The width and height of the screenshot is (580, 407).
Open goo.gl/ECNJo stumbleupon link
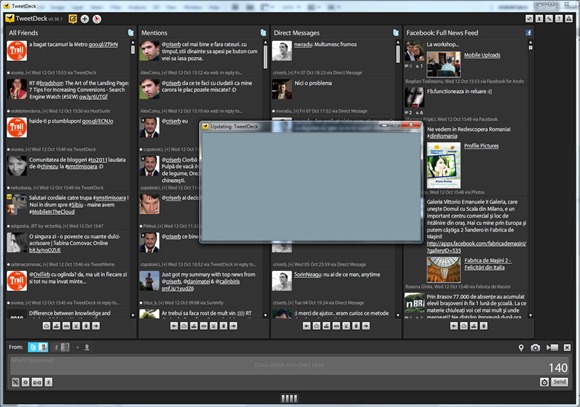[98, 121]
